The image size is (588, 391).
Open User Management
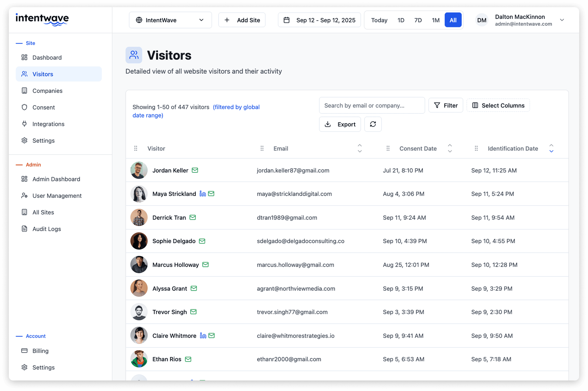59,196
